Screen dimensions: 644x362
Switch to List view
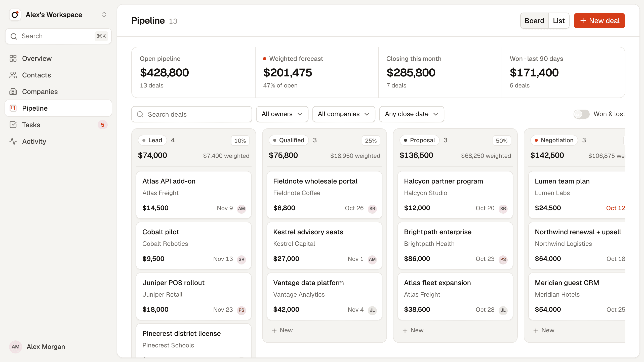tap(559, 21)
